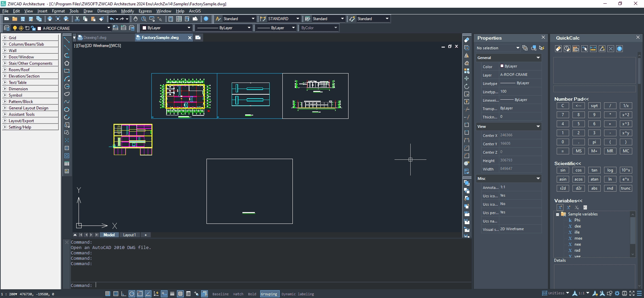Select the Polygon draw tool
This screenshot has height=298, width=644.
[x=67, y=63]
